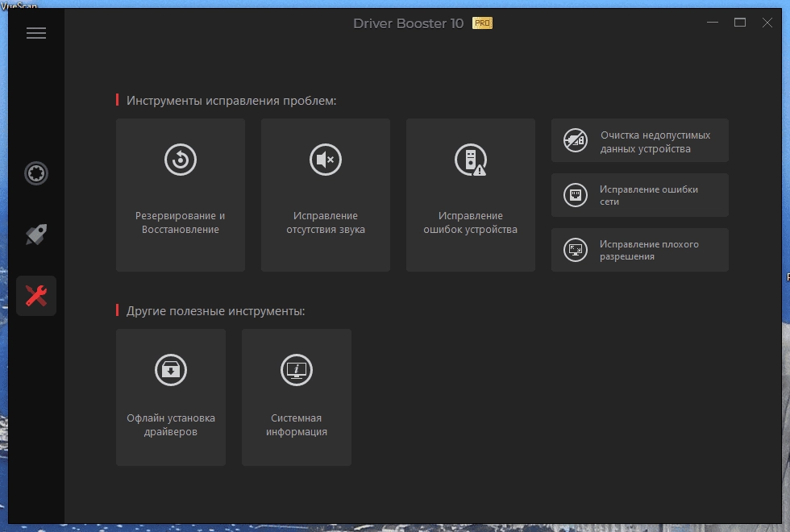Click the monitor bad resolution fix icon

point(576,250)
